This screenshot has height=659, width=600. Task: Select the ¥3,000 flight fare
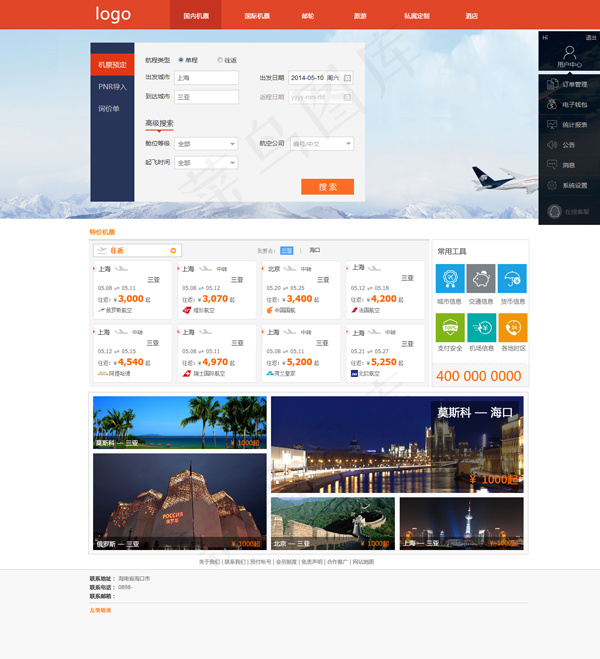(131, 299)
